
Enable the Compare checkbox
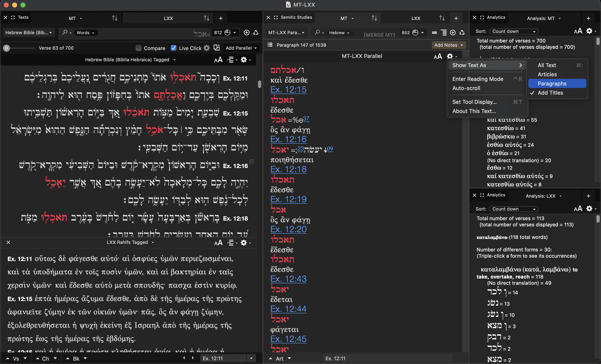click(x=139, y=48)
